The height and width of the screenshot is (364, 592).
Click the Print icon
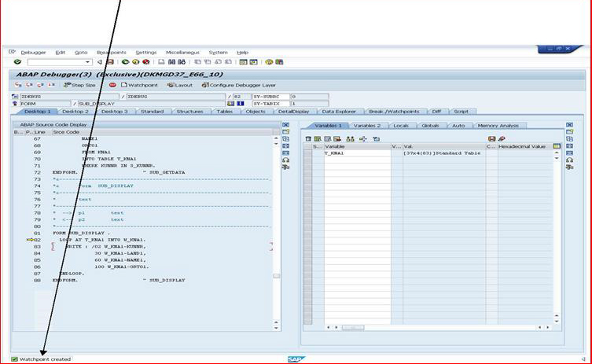coord(161,62)
